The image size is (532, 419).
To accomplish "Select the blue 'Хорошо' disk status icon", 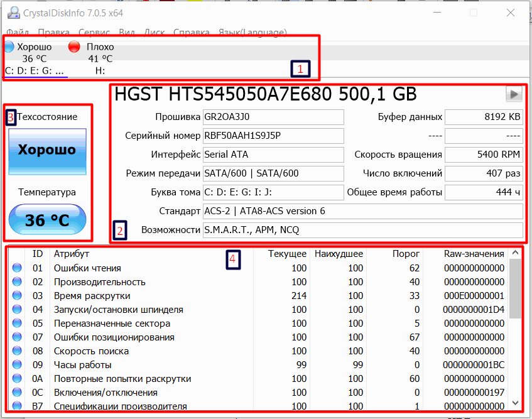I will click(9, 46).
